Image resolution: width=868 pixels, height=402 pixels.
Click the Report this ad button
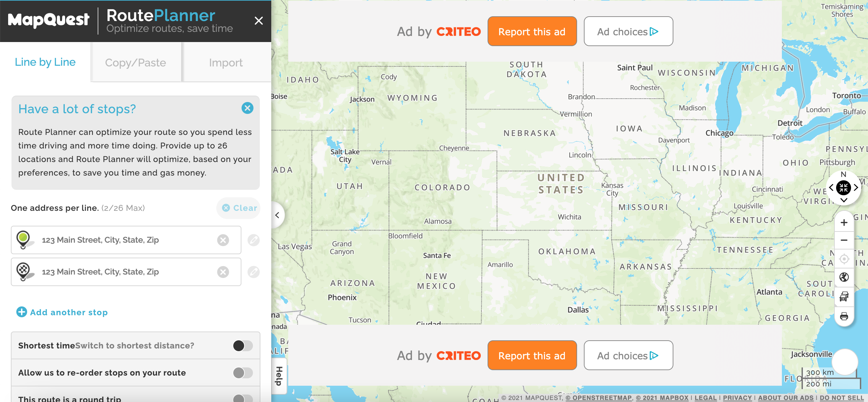pos(531,32)
